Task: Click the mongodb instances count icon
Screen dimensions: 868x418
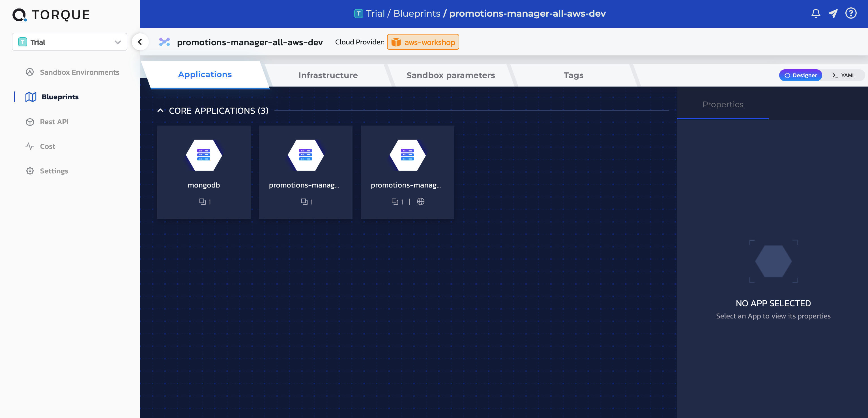Action: 202,201
